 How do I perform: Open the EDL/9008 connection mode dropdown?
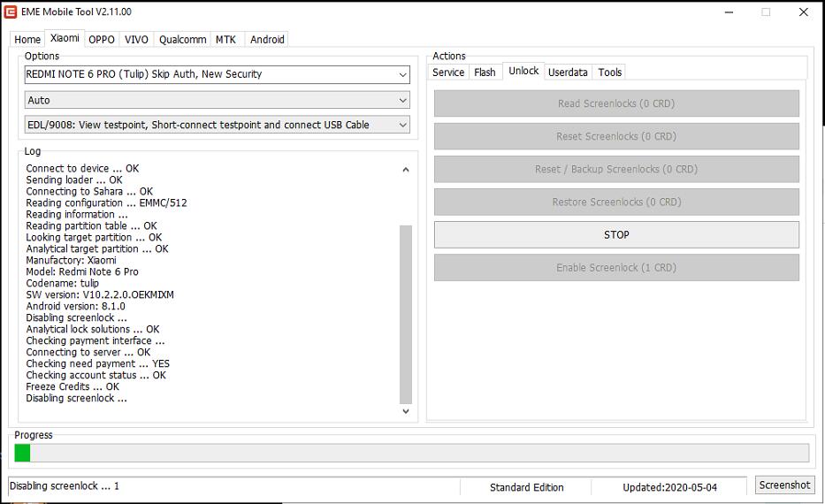click(218, 125)
